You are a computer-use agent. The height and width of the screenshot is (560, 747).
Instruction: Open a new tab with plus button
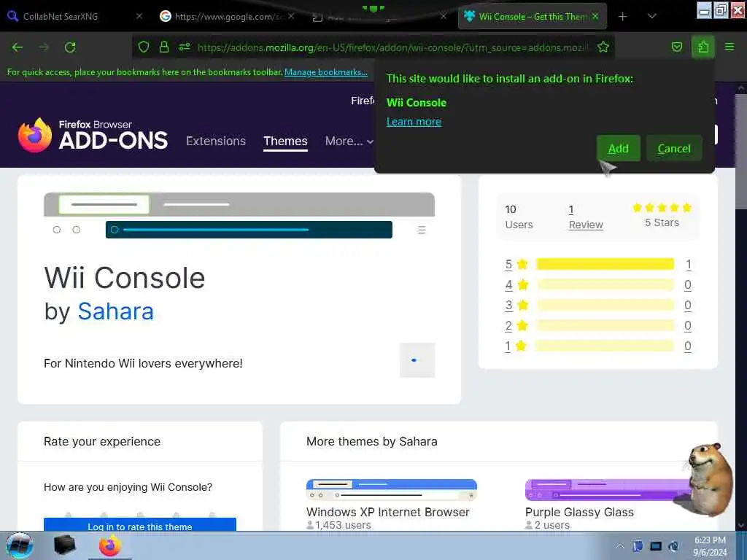coord(623,17)
